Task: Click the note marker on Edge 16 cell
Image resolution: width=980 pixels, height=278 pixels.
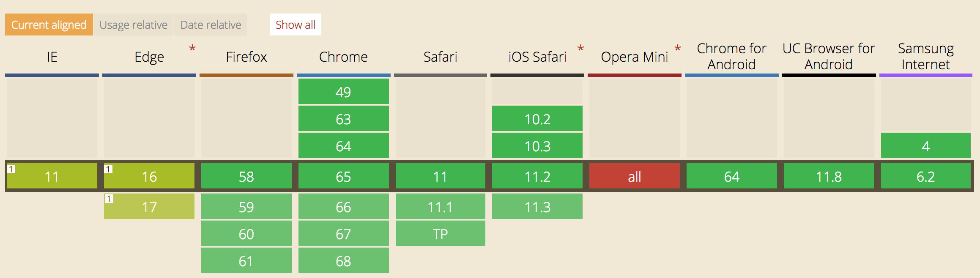Action: 108,169
